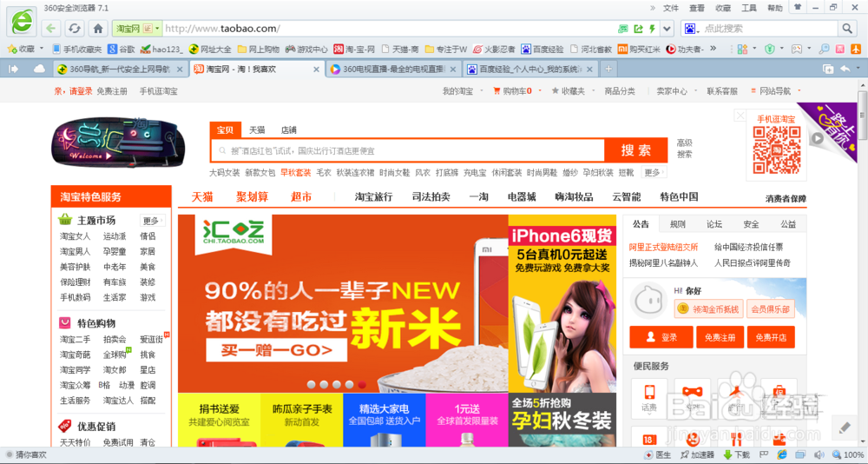Go to the browser home page icon
The width and height of the screenshot is (868, 464).
coord(99,29)
